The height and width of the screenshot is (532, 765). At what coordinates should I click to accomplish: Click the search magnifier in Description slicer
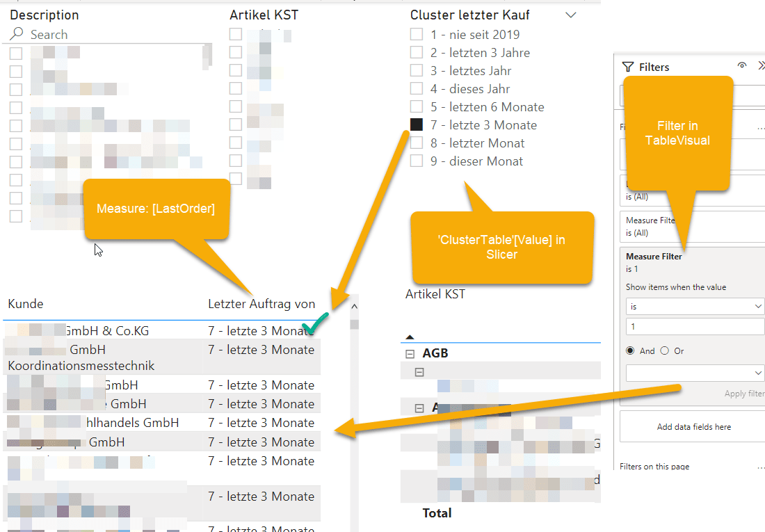pyautogui.click(x=15, y=34)
